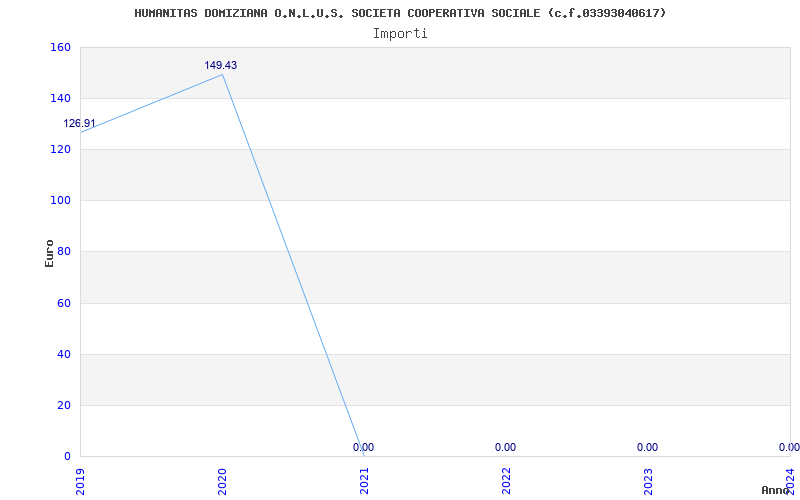Select the 149.43 data label

(221, 65)
